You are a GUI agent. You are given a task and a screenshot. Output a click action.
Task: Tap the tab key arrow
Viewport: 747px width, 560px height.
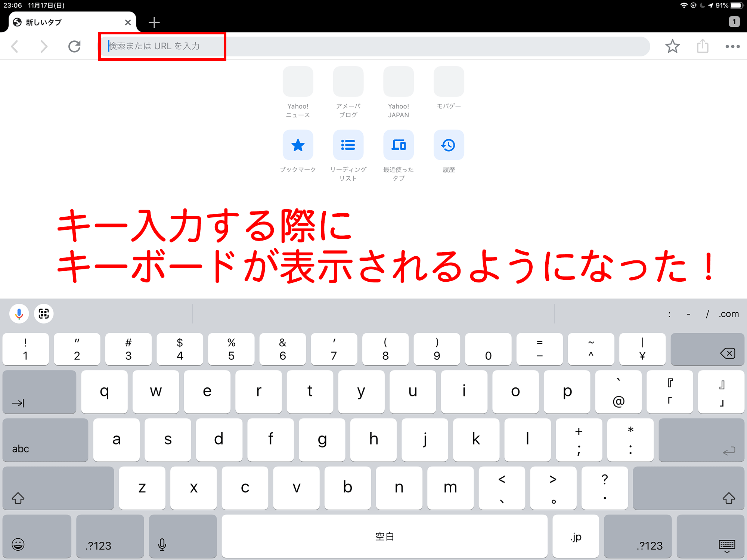click(39, 392)
